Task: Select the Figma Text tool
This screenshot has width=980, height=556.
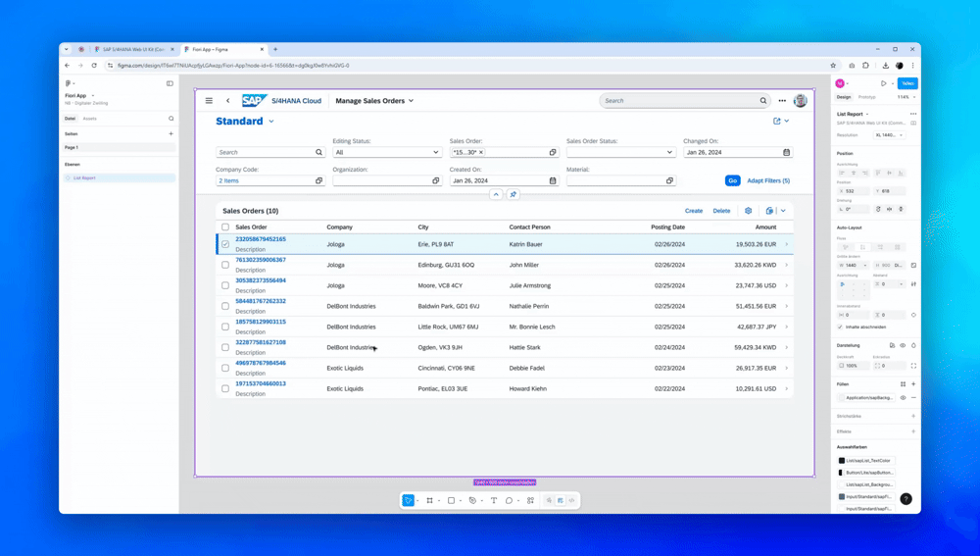Action: tap(494, 500)
